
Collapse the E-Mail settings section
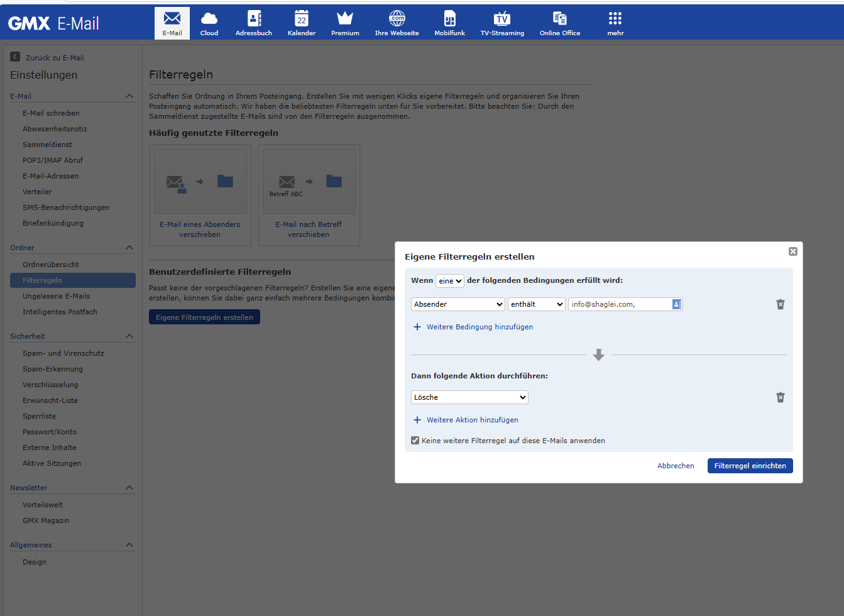pyautogui.click(x=129, y=96)
